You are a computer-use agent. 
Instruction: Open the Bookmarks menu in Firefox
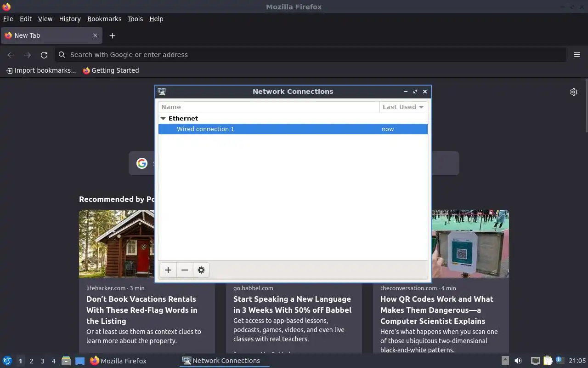pyautogui.click(x=104, y=19)
